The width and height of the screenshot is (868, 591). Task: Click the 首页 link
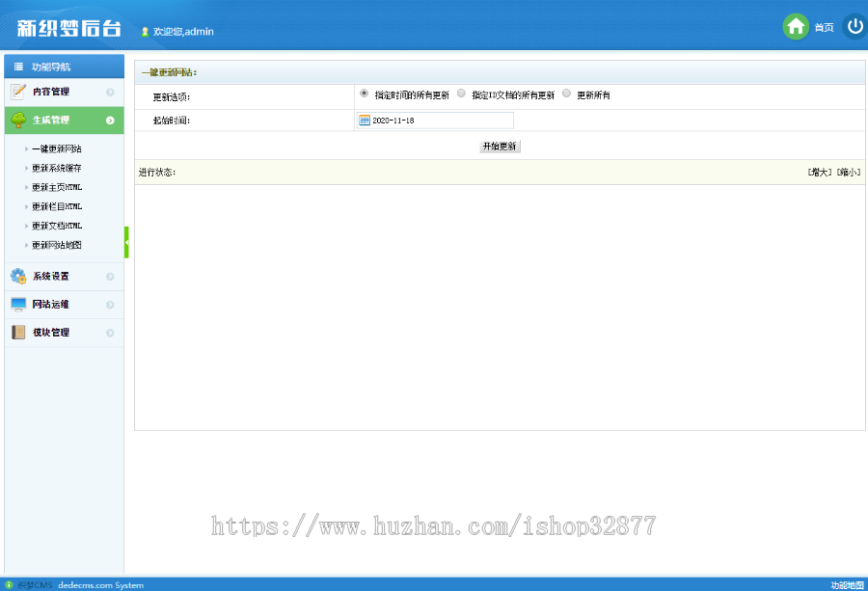point(824,27)
